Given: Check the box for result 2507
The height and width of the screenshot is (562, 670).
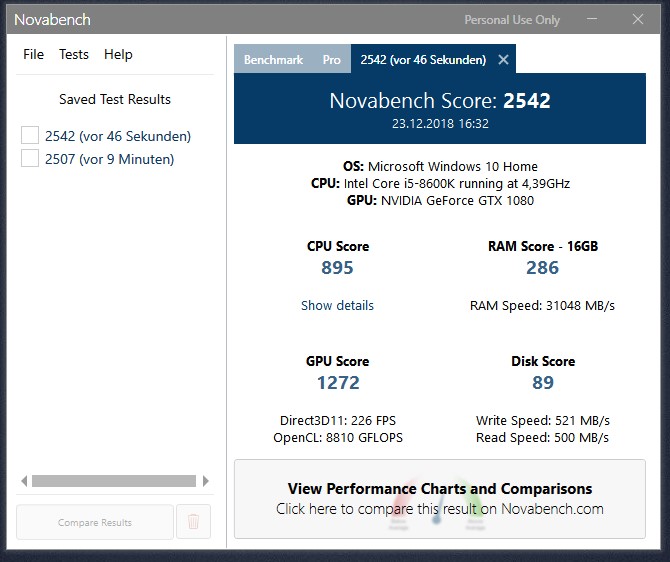Looking at the screenshot, I should pyautogui.click(x=30, y=158).
